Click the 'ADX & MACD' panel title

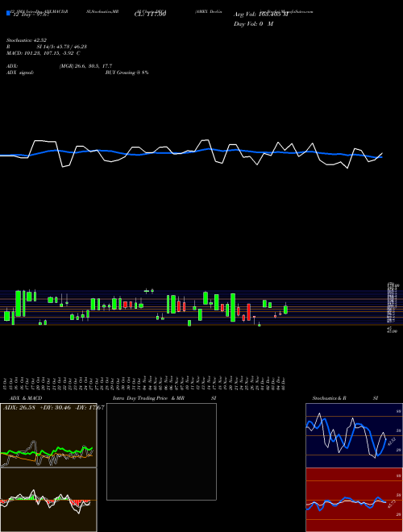[x=26, y=398]
